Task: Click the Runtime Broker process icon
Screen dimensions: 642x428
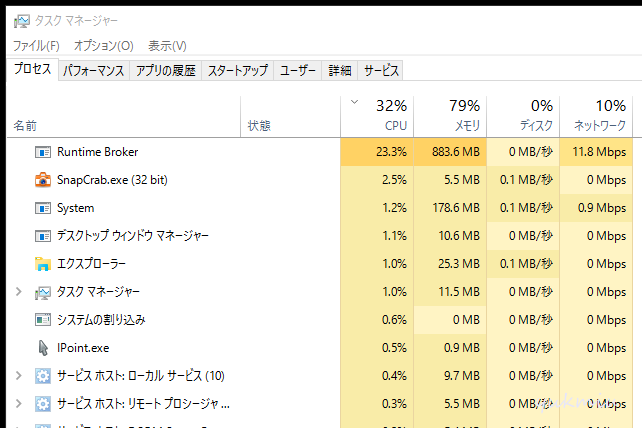Action: 43,152
